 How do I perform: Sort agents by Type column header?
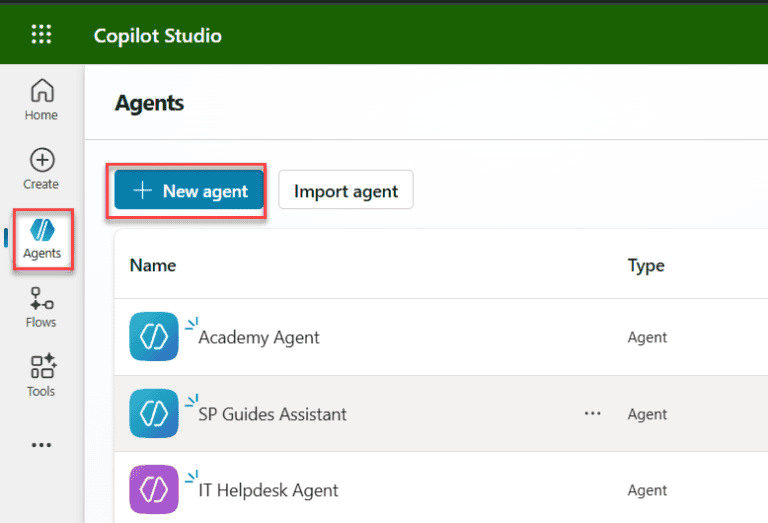[x=646, y=265]
